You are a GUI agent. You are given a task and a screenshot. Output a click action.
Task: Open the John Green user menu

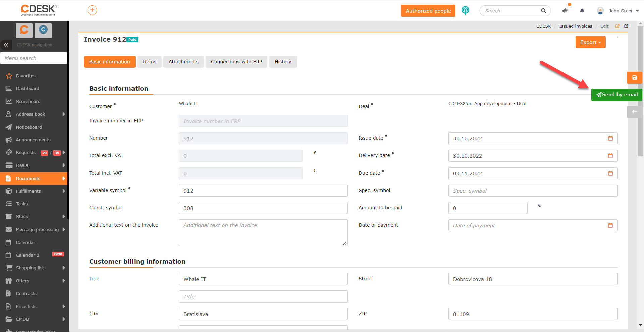(624, 11)
